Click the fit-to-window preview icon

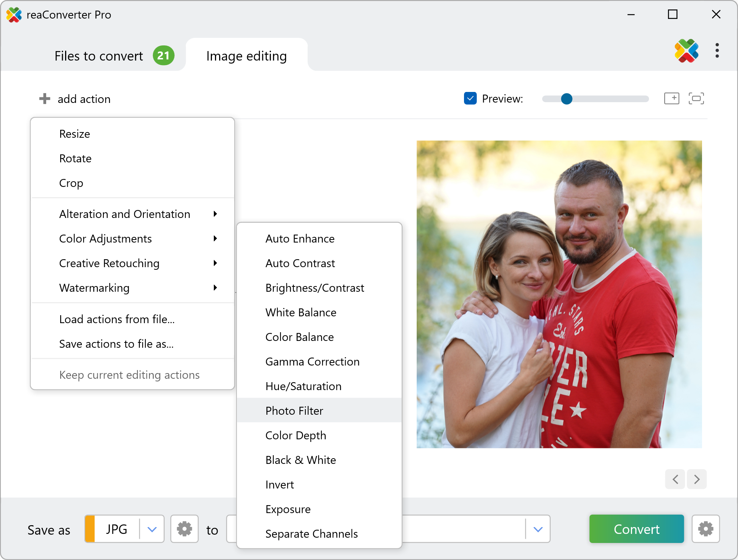click(x=696, y=98)
